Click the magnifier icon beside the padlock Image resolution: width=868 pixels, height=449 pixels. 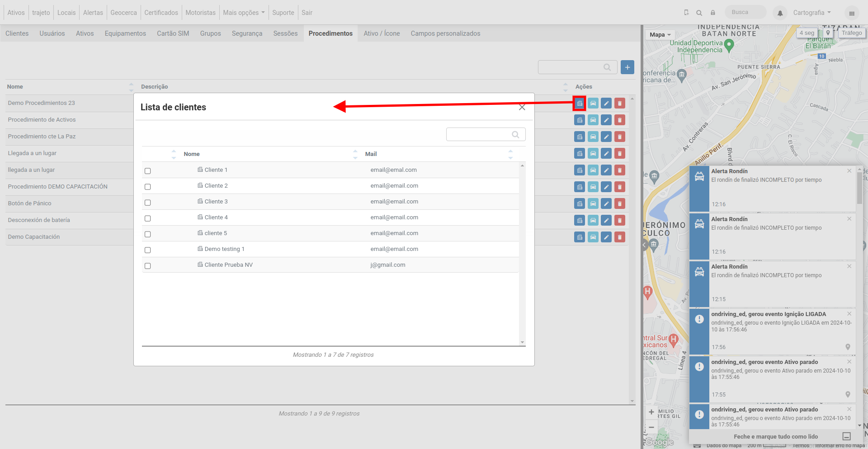[x=699, y=13]
